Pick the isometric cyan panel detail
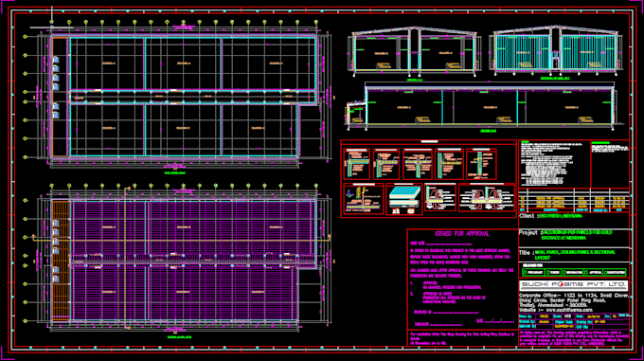The width and height of the screenshot is (644, 361). 404,200
